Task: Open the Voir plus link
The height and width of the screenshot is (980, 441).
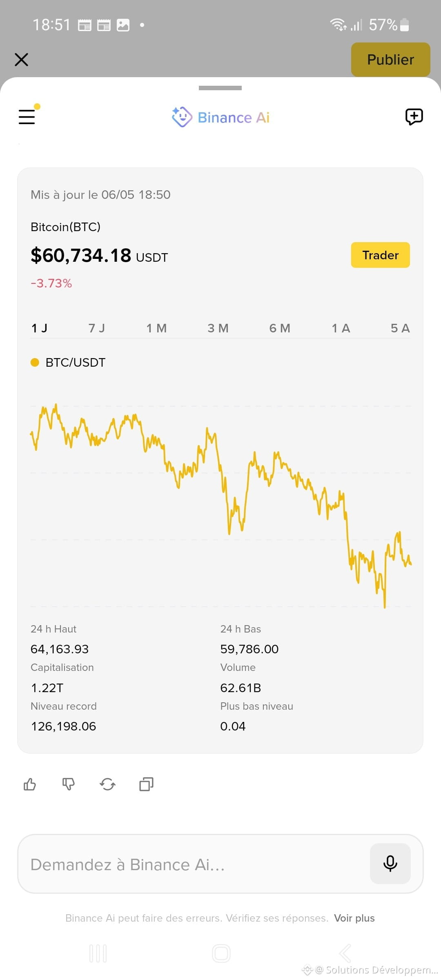Action: [x=354, y=918]
